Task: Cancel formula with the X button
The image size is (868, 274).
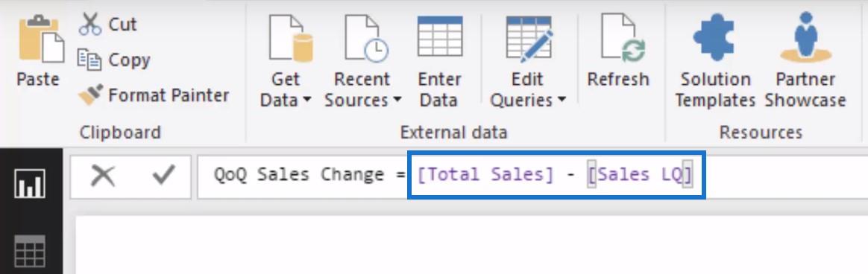Action: pyautogui.click(x=103, y=176)
